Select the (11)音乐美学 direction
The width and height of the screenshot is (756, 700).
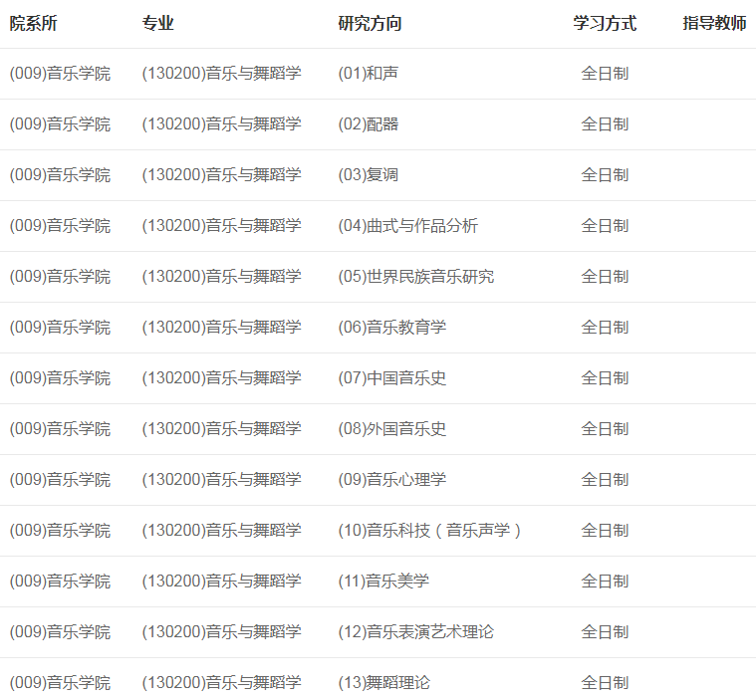tap(384, 582)
